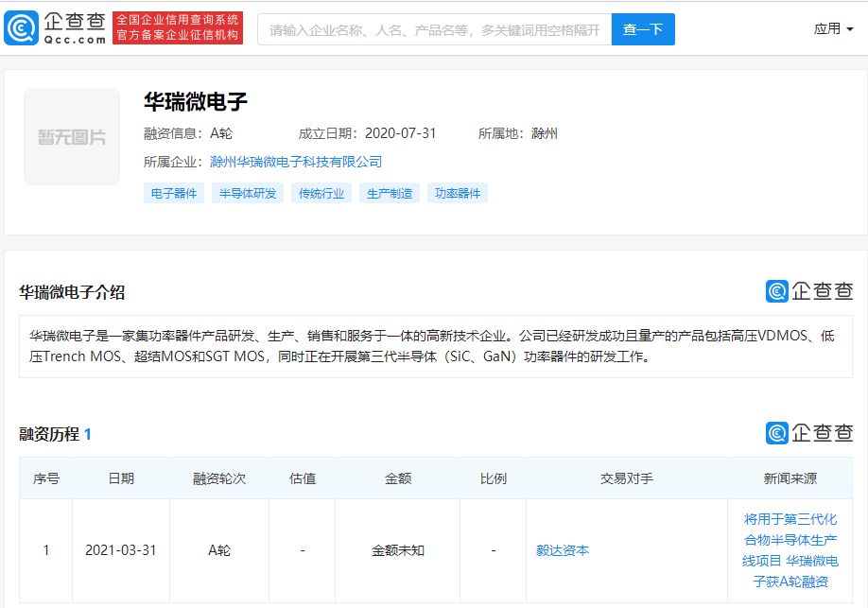Select the 半导体研发 tag
Viewport: 868px width, 608px height.
coord(248,193)
